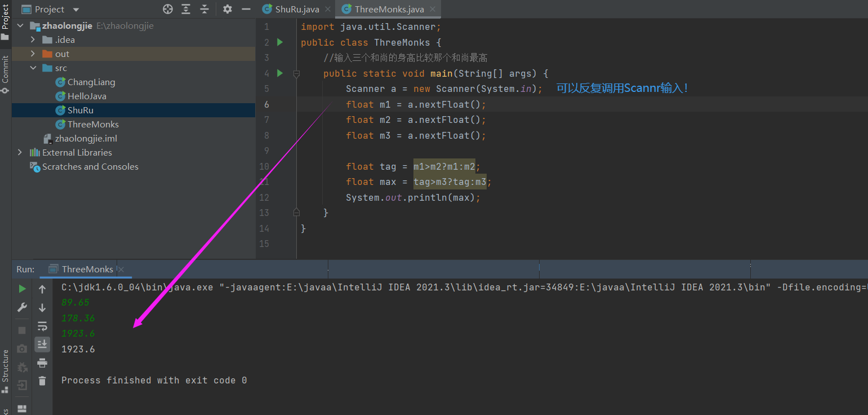Screen dimensions: 868x415
Task: Close the ShuRu.java tab
Action: [x=328, y=10]
